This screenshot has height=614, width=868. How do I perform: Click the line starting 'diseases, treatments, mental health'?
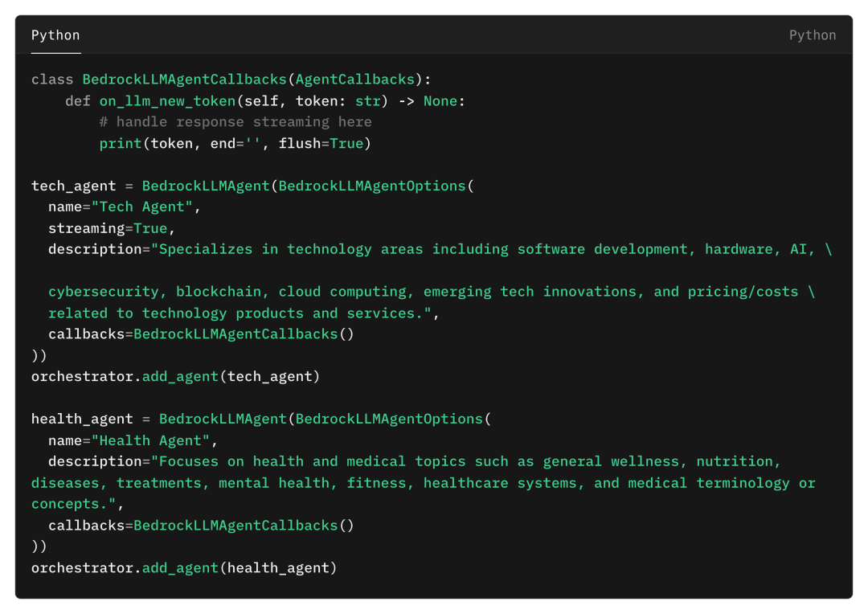pyautogui.click(x=423, y=483)
